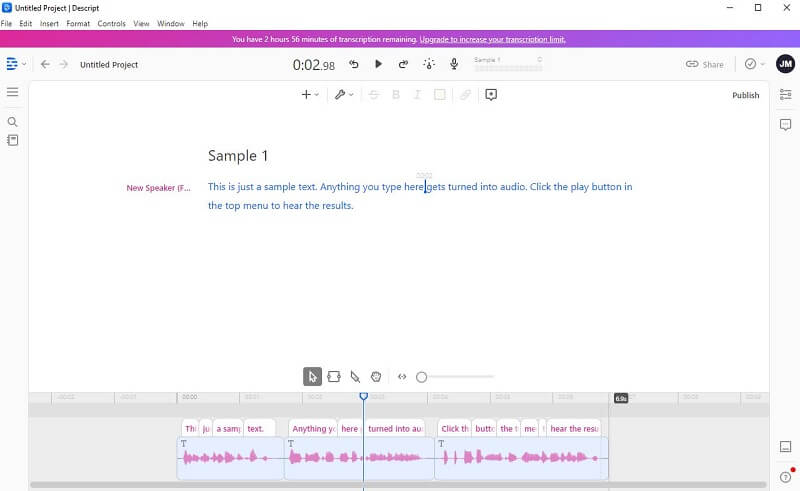This screenshot has width=800, height=491.
Task: Click the word 'audio.' in the script
Action: (x=512, y=187)
